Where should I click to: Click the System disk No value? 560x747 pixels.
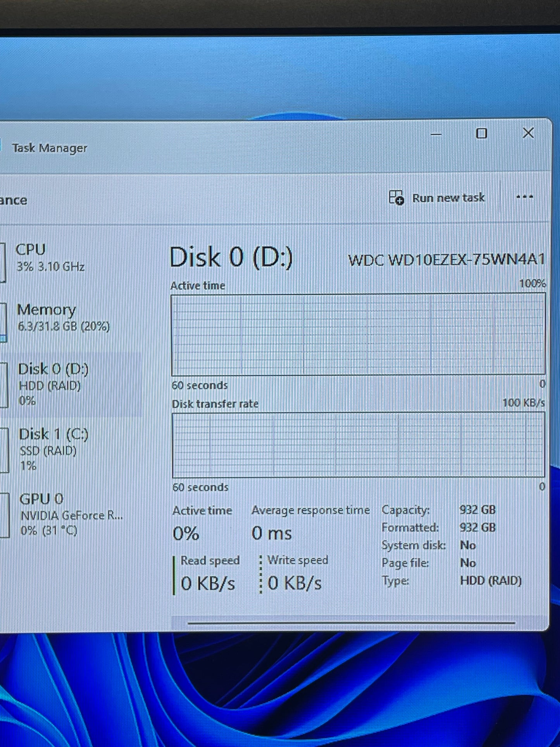coord(468,545)
